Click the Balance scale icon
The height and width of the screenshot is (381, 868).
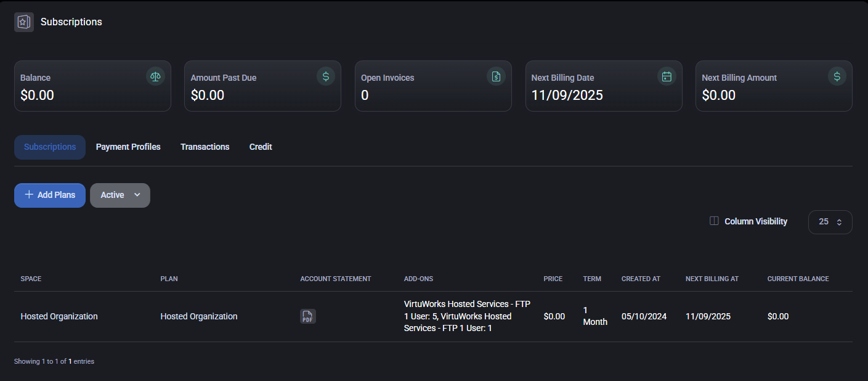click(155, 76)
